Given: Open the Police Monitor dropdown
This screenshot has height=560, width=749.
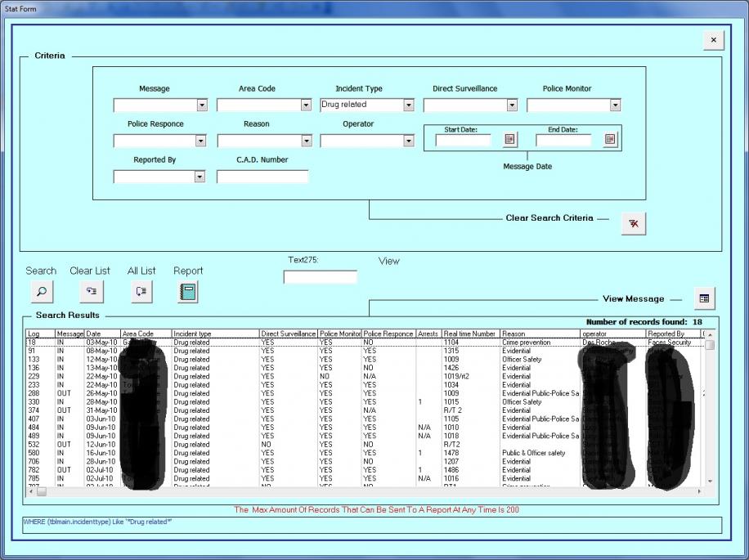Looking at the screenshot, I should tap(615, 105).
